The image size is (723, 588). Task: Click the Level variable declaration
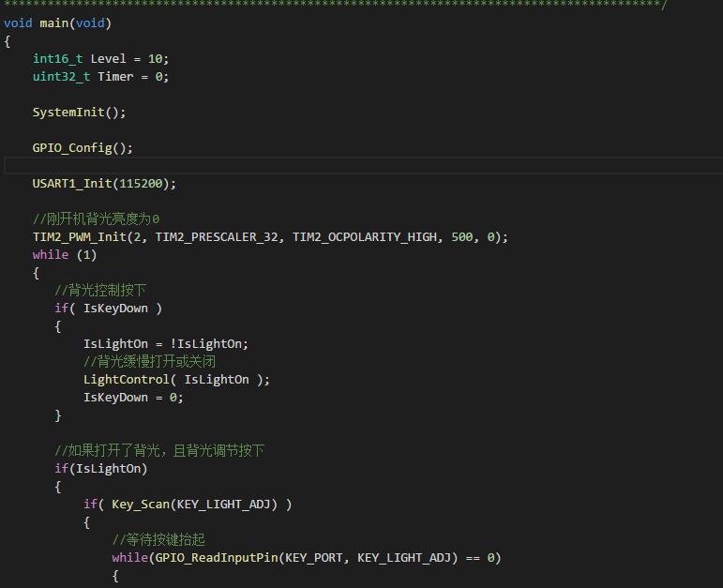[108, 58]
